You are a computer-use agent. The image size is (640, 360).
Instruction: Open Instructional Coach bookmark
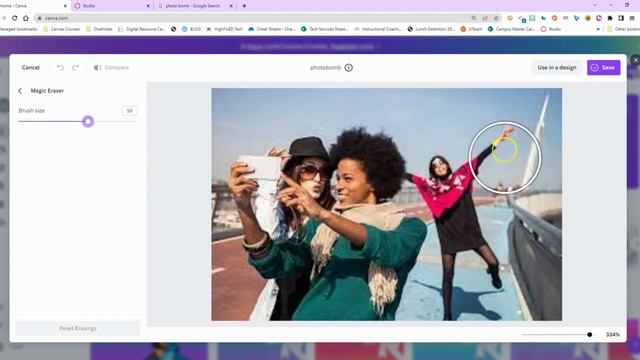[x=378, y=29]
